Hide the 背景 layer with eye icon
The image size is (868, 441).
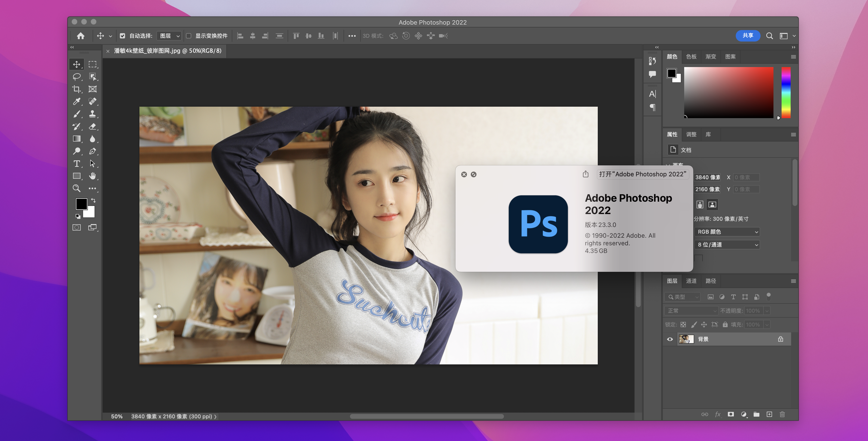[x=670, y=339]
